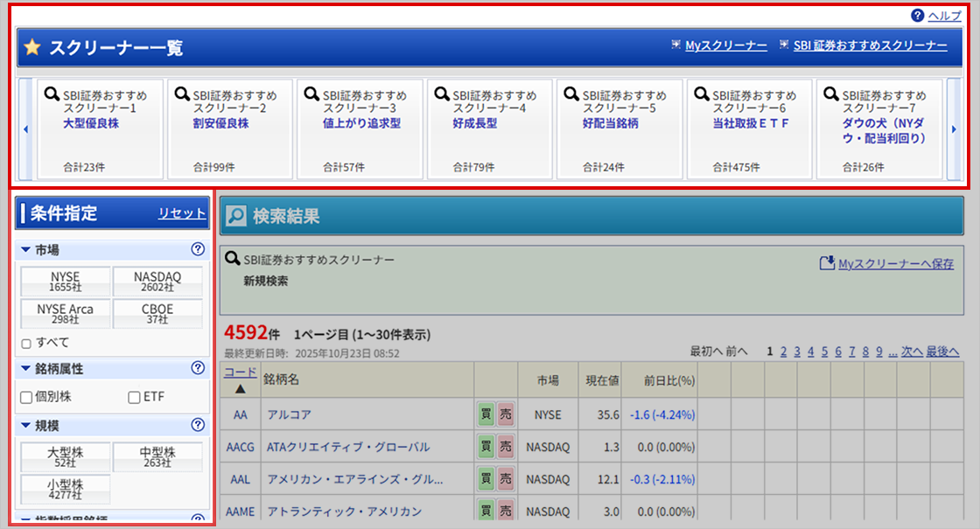Enable the 個別株 checkbox
The image size is (980, 529).
[x=26, y=398]
